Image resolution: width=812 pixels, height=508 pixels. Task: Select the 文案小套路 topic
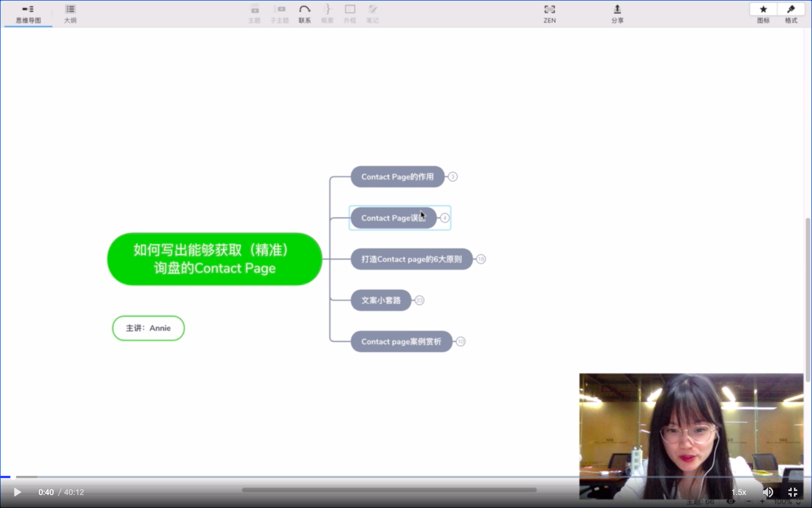(x=381, y=300)
